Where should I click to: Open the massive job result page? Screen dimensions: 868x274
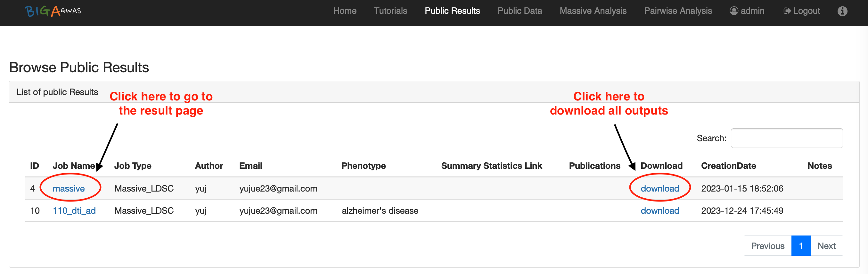[69, 188]
